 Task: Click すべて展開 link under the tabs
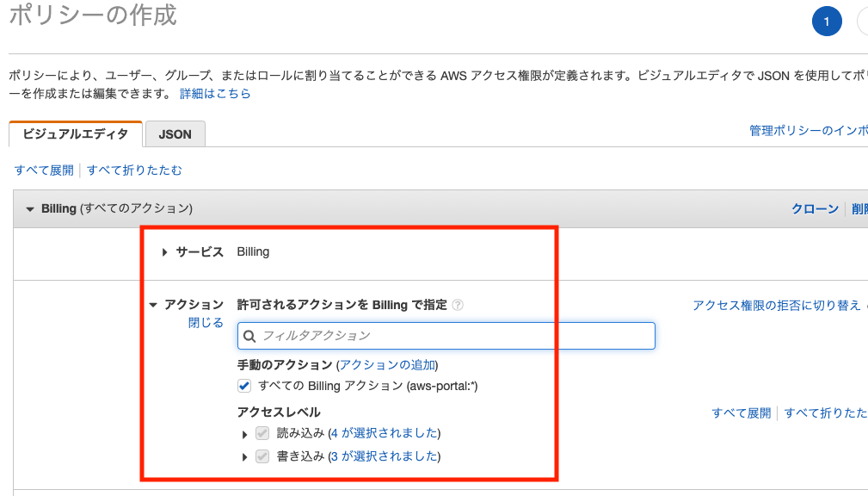pyautogui.click(x=44, y=170)
